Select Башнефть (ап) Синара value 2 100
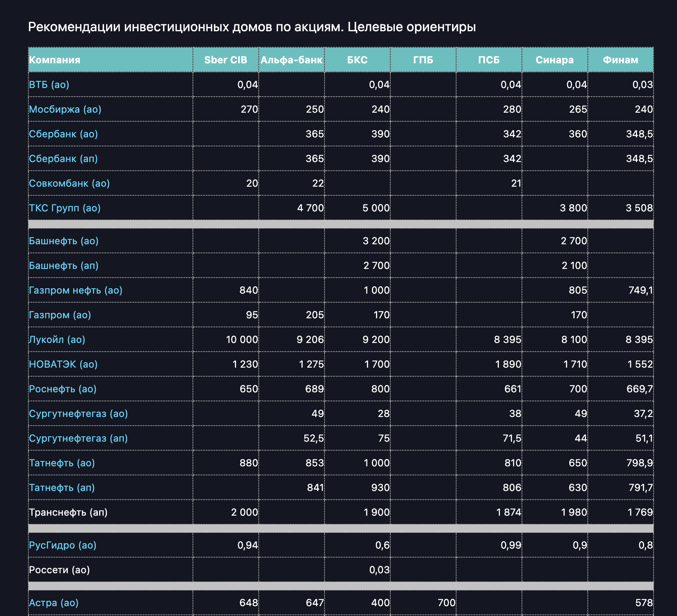 tap(575, 266)
